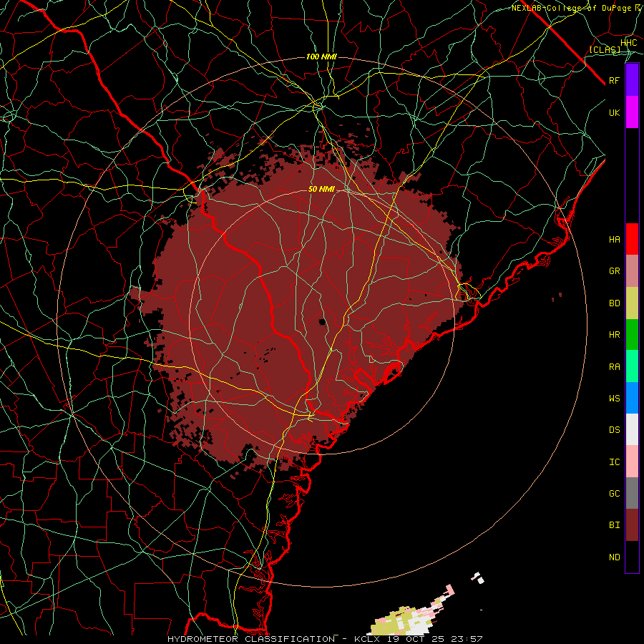Pick the HR green legend swatch

[632, 335]
